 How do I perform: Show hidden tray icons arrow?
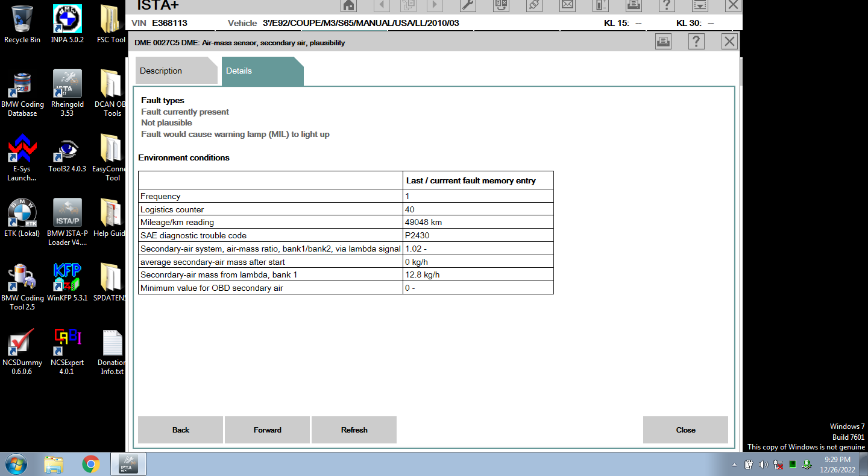tap(734, 465)
